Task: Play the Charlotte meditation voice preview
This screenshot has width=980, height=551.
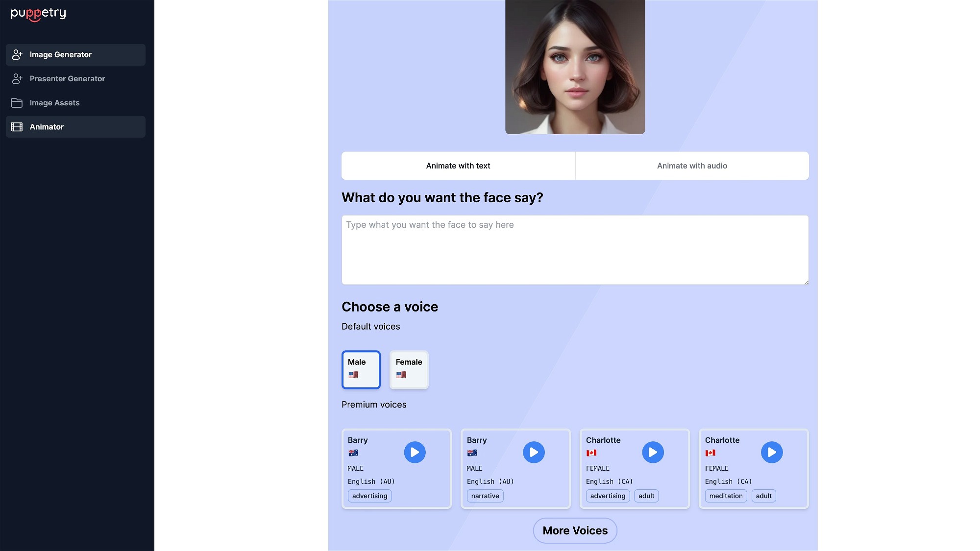Action: tap(772, 453)
